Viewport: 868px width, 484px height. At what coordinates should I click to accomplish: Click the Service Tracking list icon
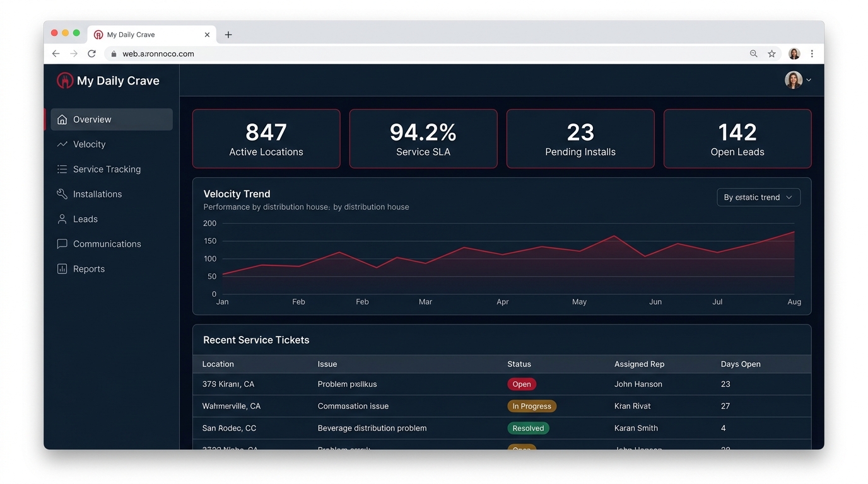coord(62,170)
